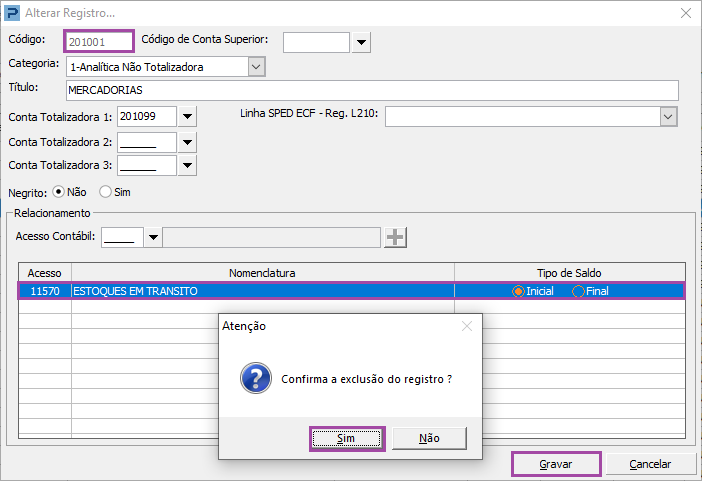Image resolution: width=702 pixels, height=484 pixels.
Task: Open Conta Totalizadora 3 dropdown arrow
Action: coord(187,165)
